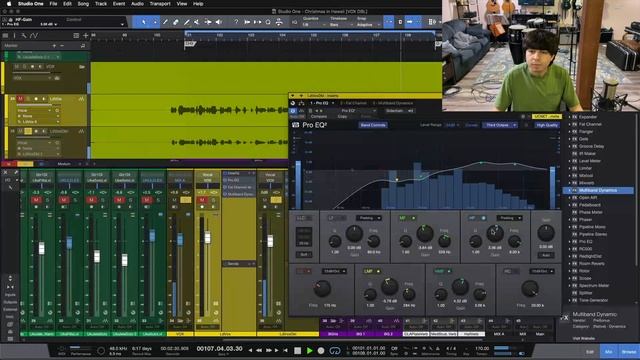Click the transport Stop button

click(x=298, y=350)
